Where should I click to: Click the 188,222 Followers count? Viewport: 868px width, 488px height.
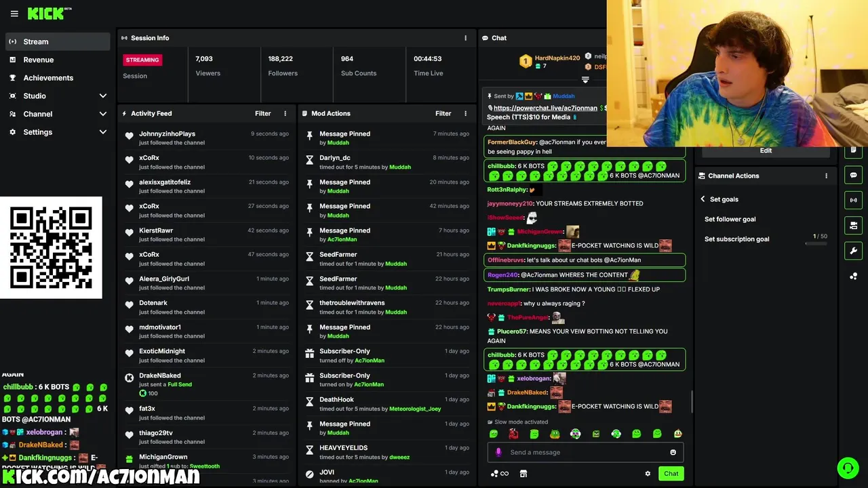point(280,59)
